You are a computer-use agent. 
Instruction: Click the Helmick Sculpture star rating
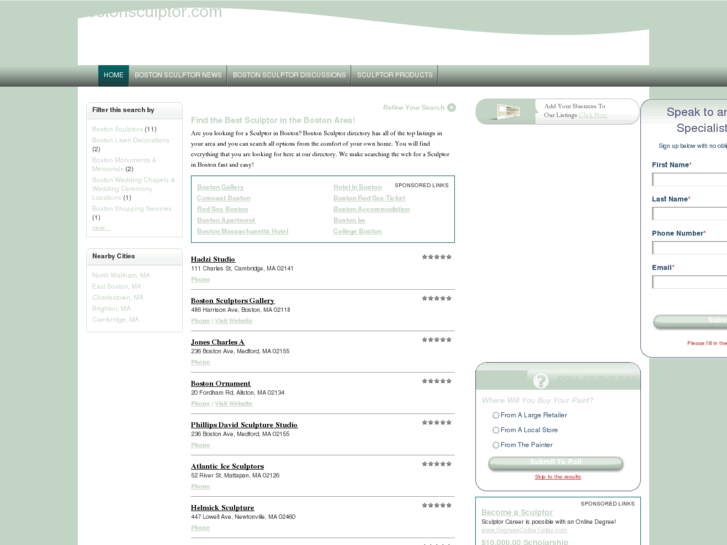[436, 505]
